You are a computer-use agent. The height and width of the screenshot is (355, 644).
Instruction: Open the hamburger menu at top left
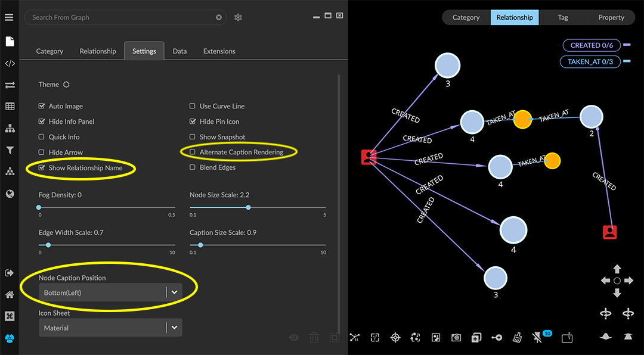pos(9,17)
